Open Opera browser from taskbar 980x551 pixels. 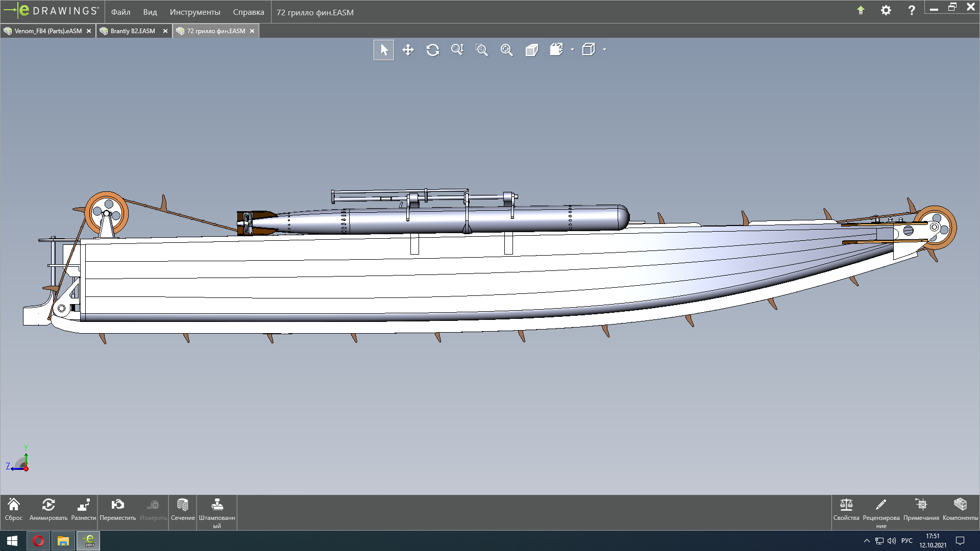pyautogui.click(x=38, y=541)
